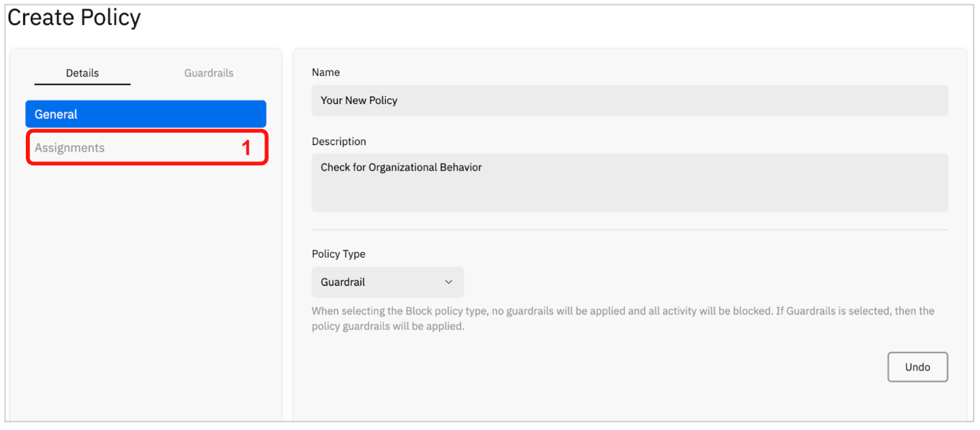The width and height of the screenshot is (980, 430).
Task: Click the Create Policy page heading
Action: 75,17
